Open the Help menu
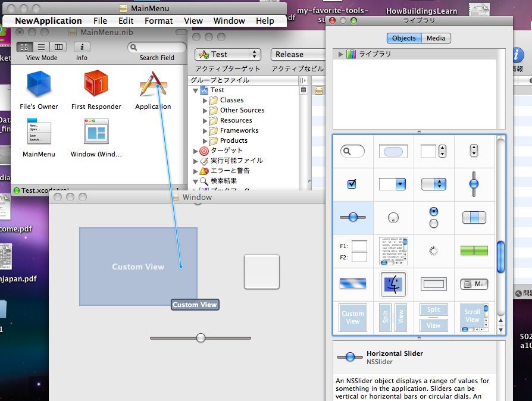 (265, 21)
